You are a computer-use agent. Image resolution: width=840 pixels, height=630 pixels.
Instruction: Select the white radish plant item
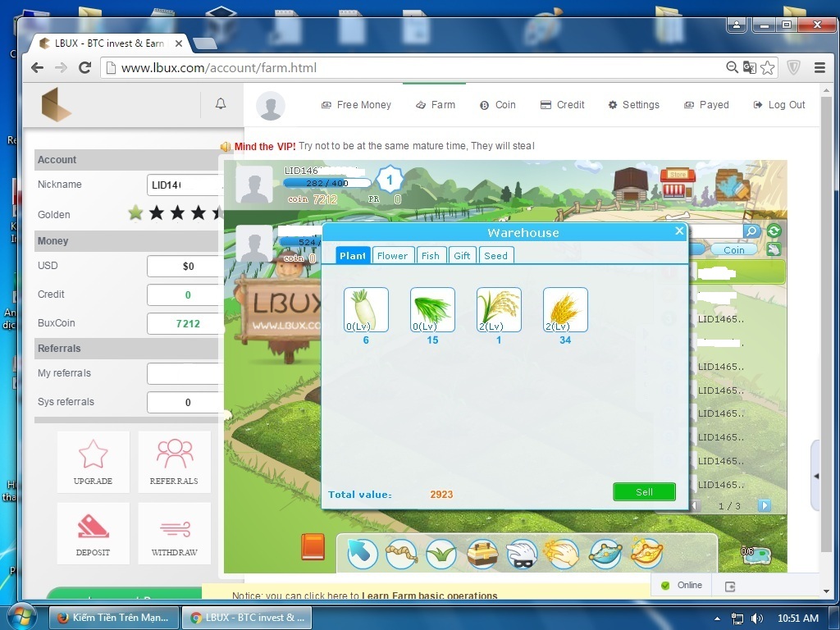tap(366, 309)
